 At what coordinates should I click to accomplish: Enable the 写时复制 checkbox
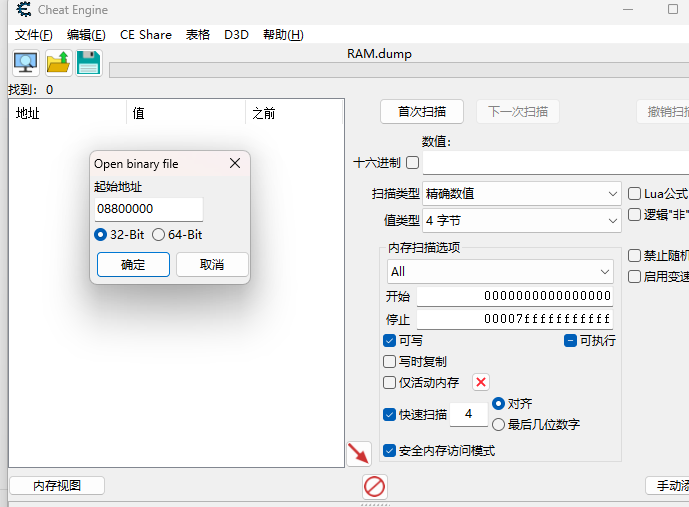390,361
